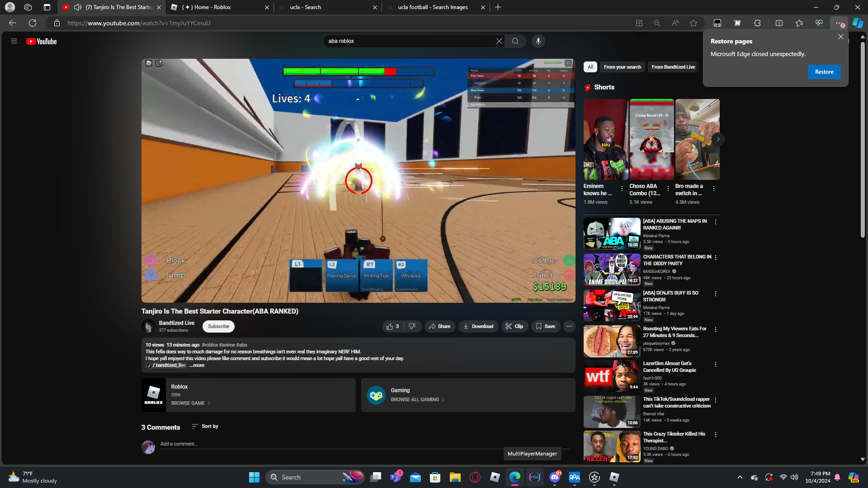Viewport: 868px width, 488px height.
Task: Open the Bandtized Live channel avatar
Action: (x=148, y=326)
